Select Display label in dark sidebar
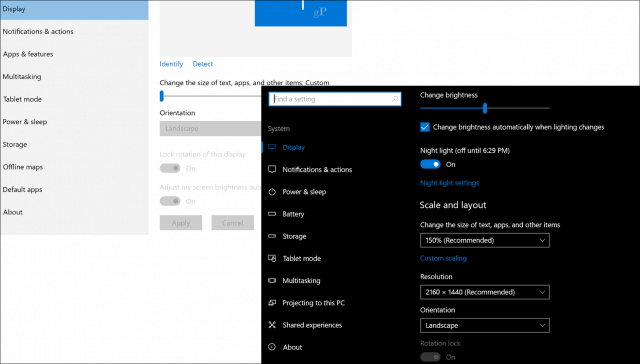Viewport: 640px width, 364px height. [293, 148]
